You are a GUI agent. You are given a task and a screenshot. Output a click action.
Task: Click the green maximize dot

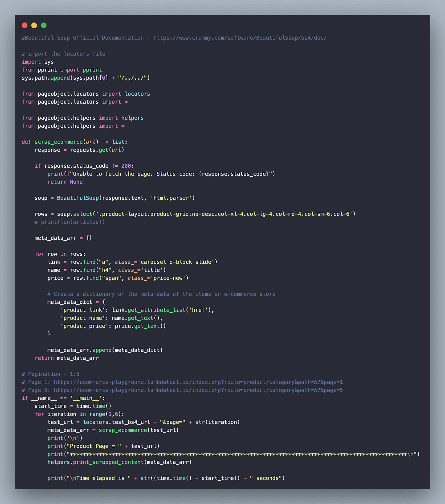43,26
